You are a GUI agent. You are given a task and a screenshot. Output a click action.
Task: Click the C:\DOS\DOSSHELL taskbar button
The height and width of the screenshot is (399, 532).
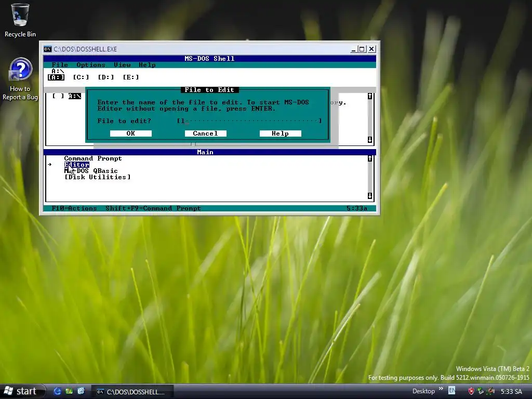tap(132, 392)
